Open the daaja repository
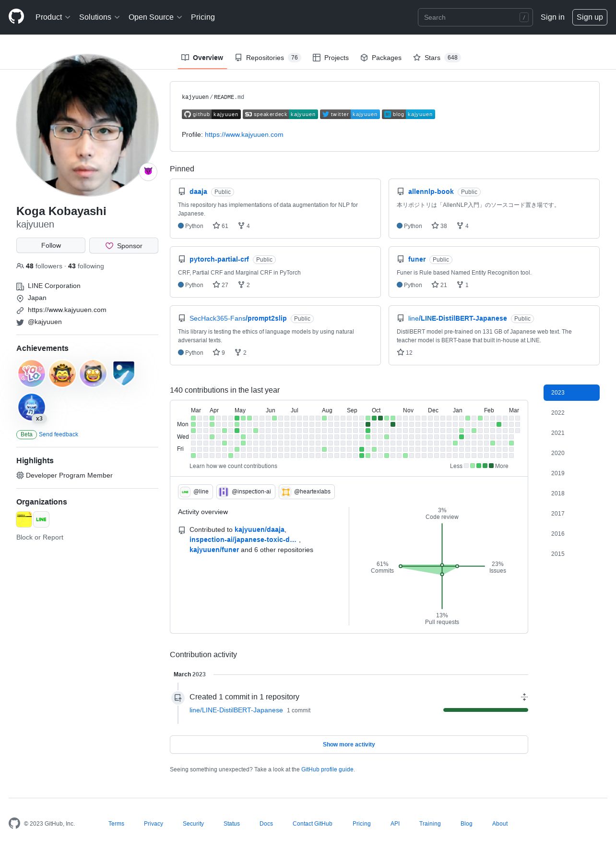 pos(198,192)
